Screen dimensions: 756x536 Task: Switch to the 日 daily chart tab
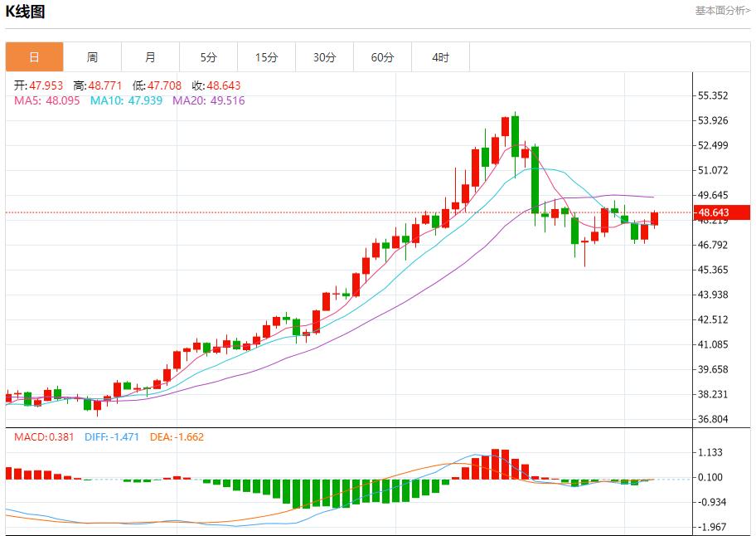pyautogui.click(x=33, y=56)
